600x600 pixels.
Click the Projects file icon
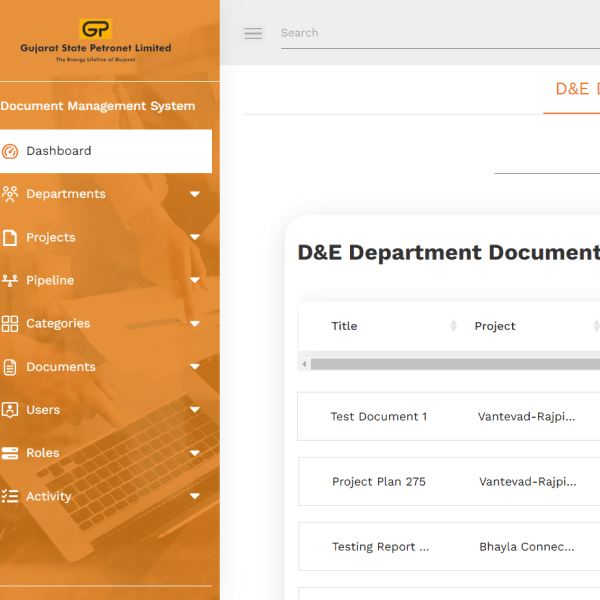(10, 238)
